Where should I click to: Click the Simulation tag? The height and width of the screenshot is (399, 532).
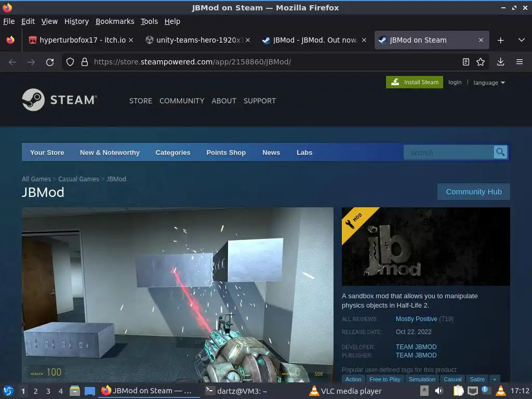point(422,379)
